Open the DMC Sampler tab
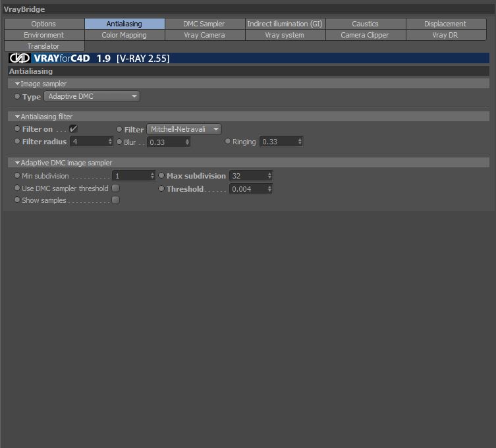Image resolution: width=496 pixels, height=448 pixels. [x=205, y=24]
